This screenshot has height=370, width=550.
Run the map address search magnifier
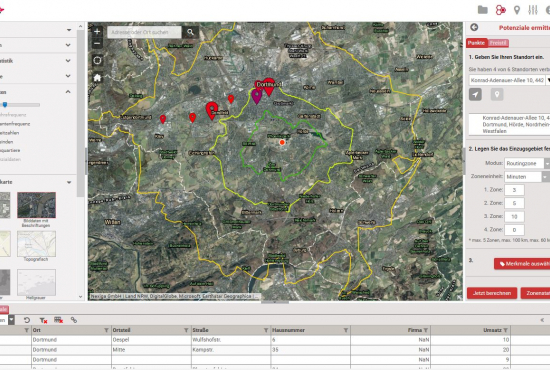click(x=190, y=32)
